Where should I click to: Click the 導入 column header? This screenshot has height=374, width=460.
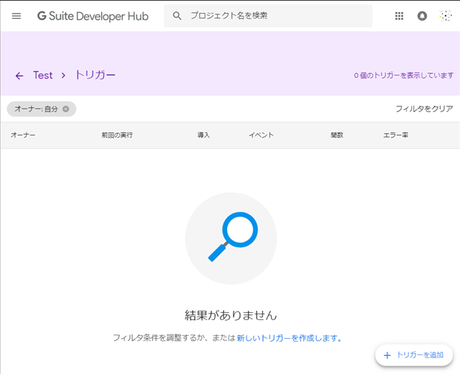click(x=203, y=135)
